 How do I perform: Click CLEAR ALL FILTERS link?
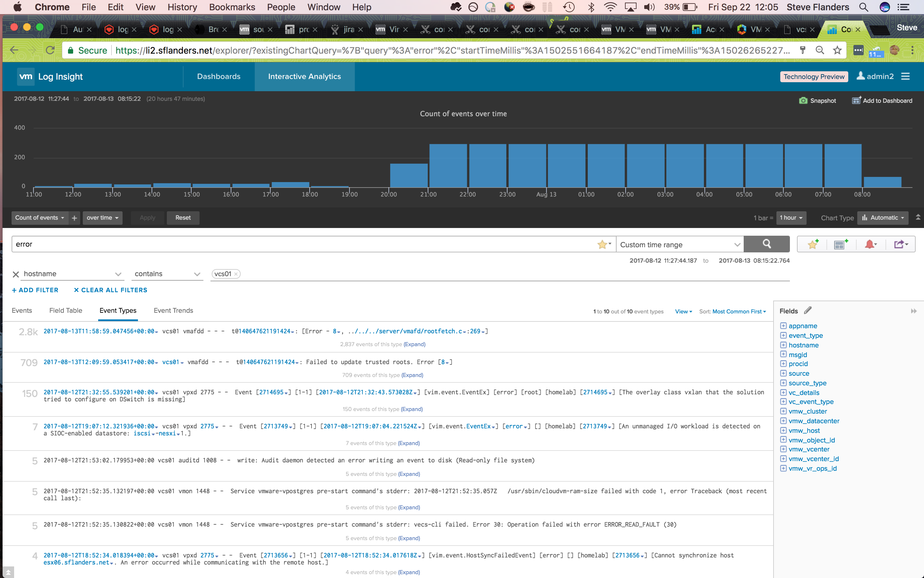[x=110, y=290]
